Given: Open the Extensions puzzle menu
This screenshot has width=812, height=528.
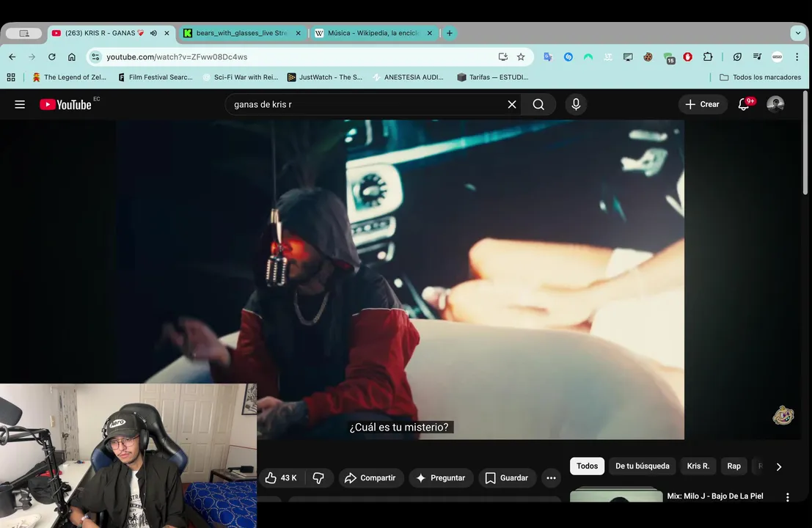Looking at the screenshot, I should coord(708,57).
